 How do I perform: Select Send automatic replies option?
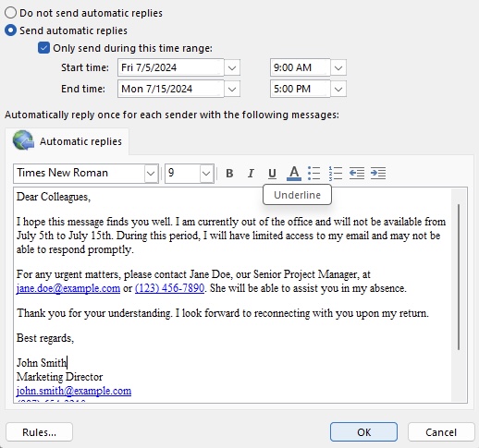point(10,30)
